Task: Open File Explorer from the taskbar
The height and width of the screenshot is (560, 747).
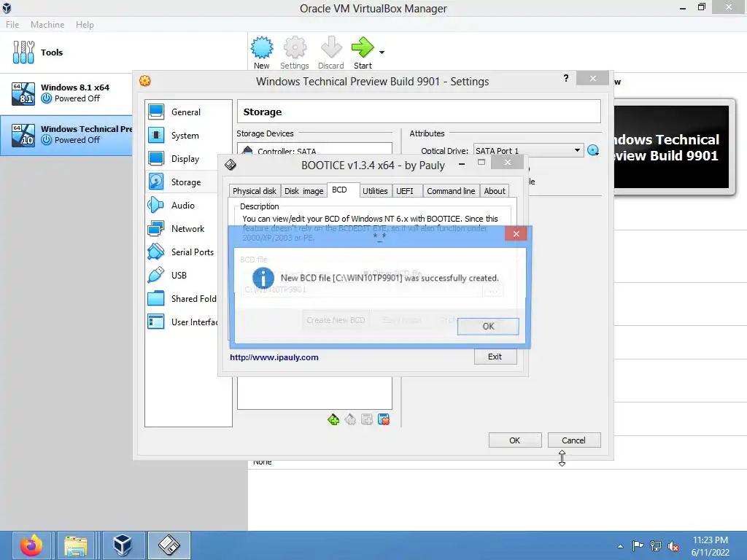Action: (76, 545)
